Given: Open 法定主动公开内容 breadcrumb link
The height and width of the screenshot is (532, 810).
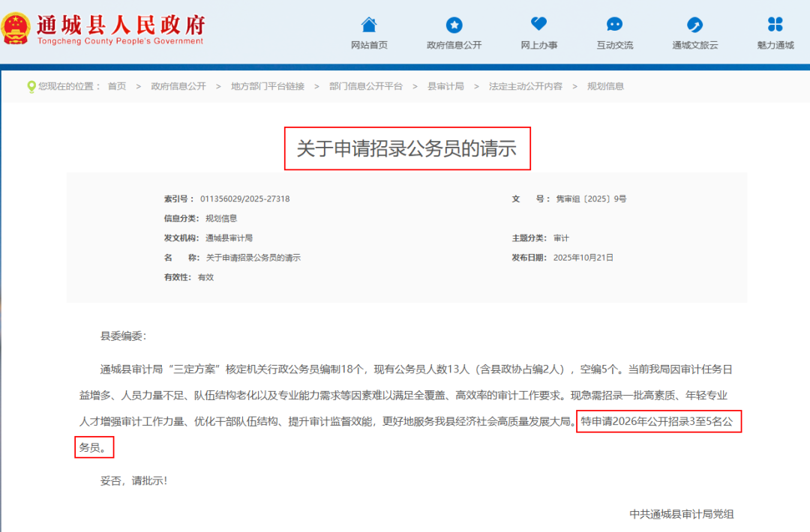Looking at the screenshot, I should point(525,86).
